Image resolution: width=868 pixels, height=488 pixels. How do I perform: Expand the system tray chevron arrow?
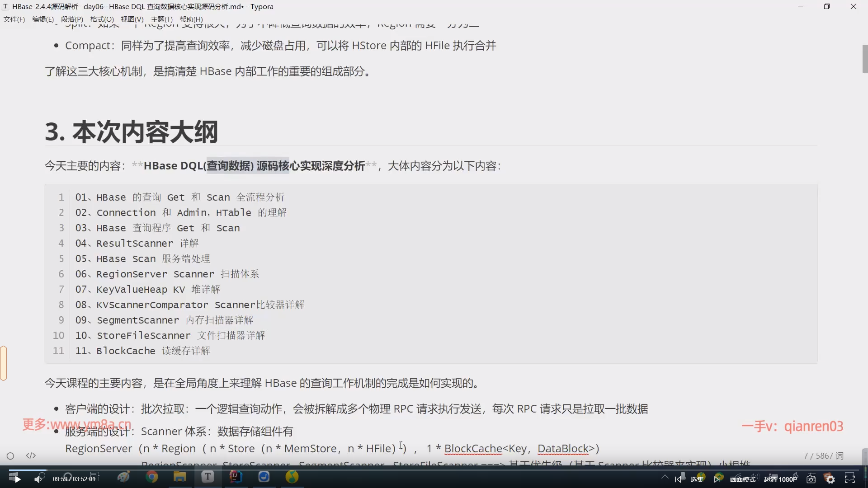pos(665,477)
